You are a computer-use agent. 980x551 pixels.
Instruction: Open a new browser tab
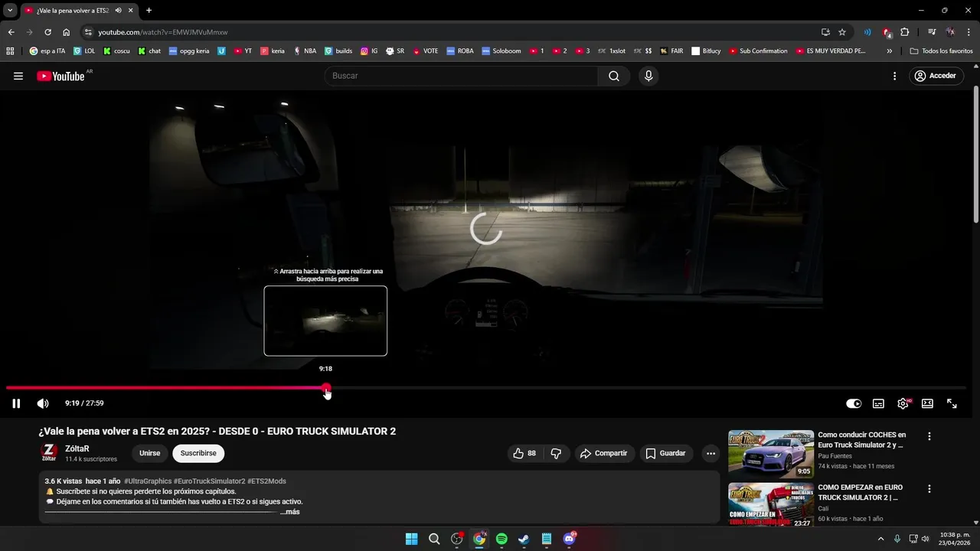[149, 11]
